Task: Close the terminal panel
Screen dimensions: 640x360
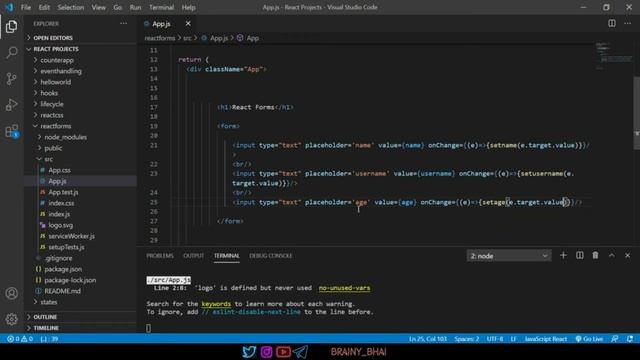Action: tap(627, 256)
